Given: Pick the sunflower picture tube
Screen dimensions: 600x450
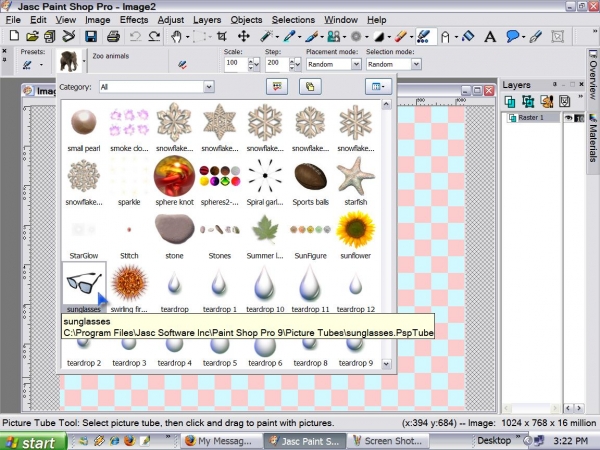Looking at the screenshot, I should [355, 235].
